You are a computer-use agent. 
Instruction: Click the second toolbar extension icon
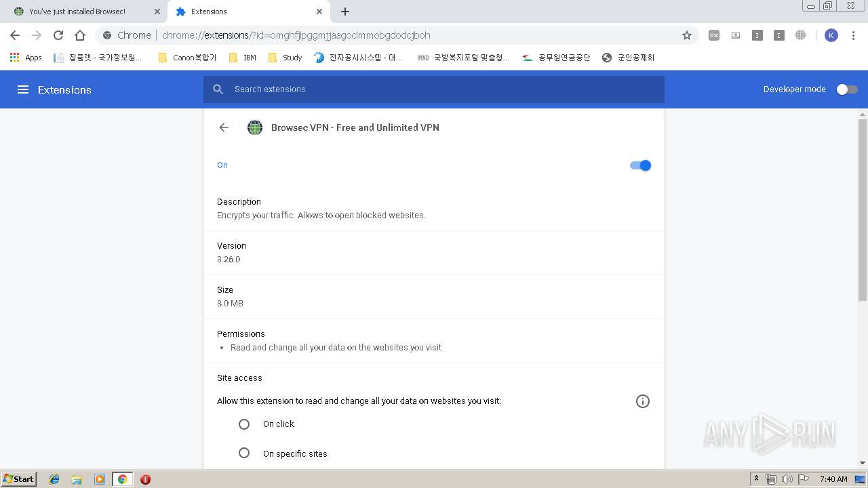point(736,35)
